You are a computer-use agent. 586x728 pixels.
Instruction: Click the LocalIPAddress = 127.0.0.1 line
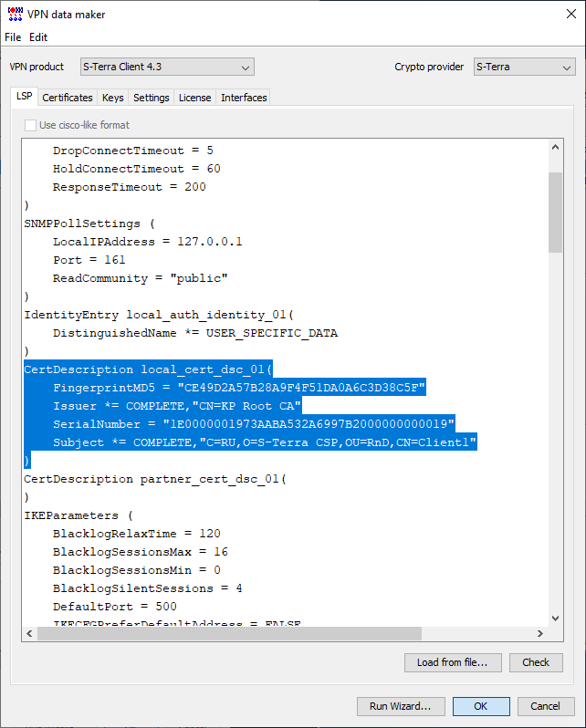(x=147, y=242)
